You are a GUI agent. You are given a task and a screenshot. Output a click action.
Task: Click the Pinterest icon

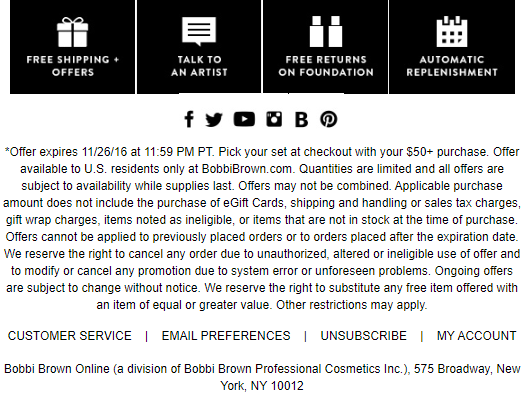329,119
